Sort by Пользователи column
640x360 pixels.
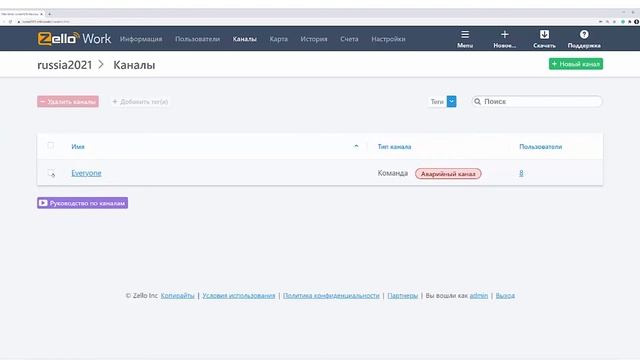(x=540, y=147)
